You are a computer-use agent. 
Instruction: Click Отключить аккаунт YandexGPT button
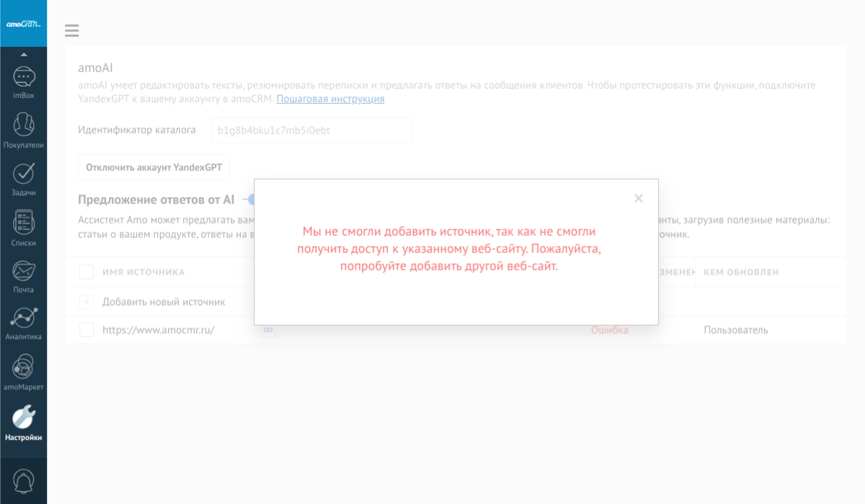click(154, 167)
